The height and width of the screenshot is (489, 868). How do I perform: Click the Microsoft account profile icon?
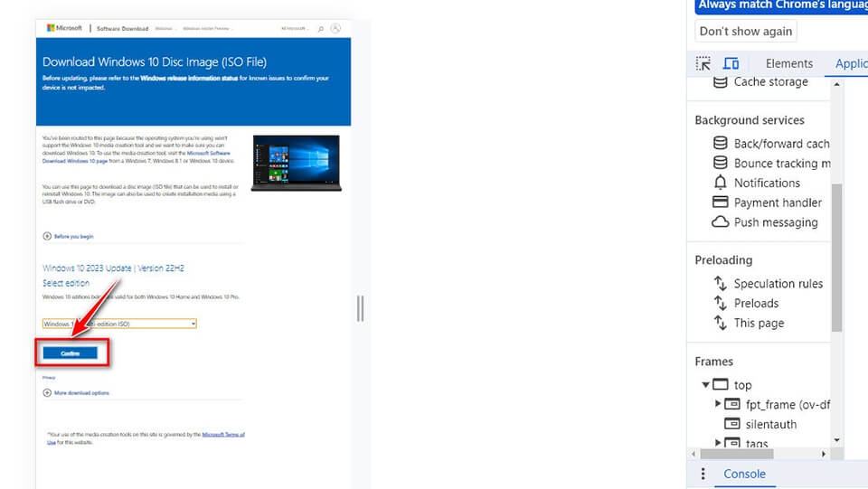coord(335,28)
